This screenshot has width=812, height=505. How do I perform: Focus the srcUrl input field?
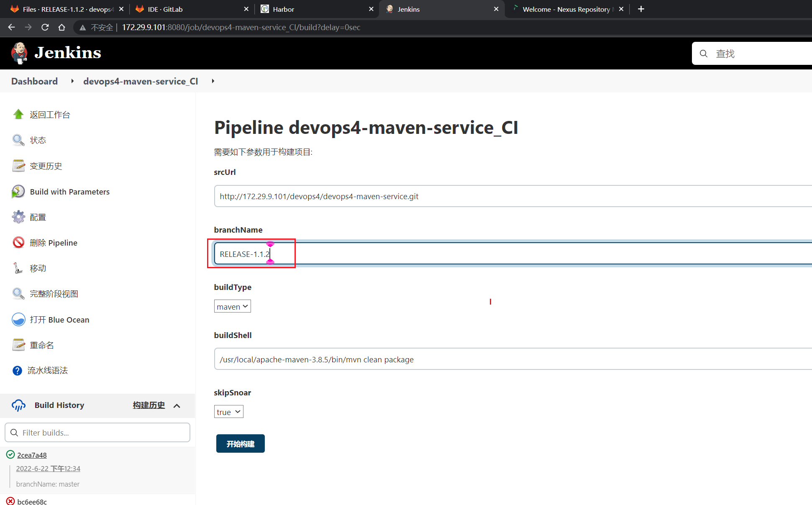[x=513, y=196]
